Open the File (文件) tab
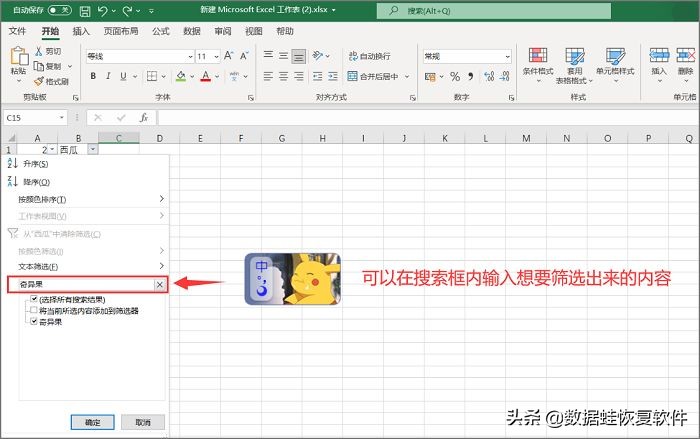Image resolution: width=700 pixels, height=439 pixels. point(17,31)
